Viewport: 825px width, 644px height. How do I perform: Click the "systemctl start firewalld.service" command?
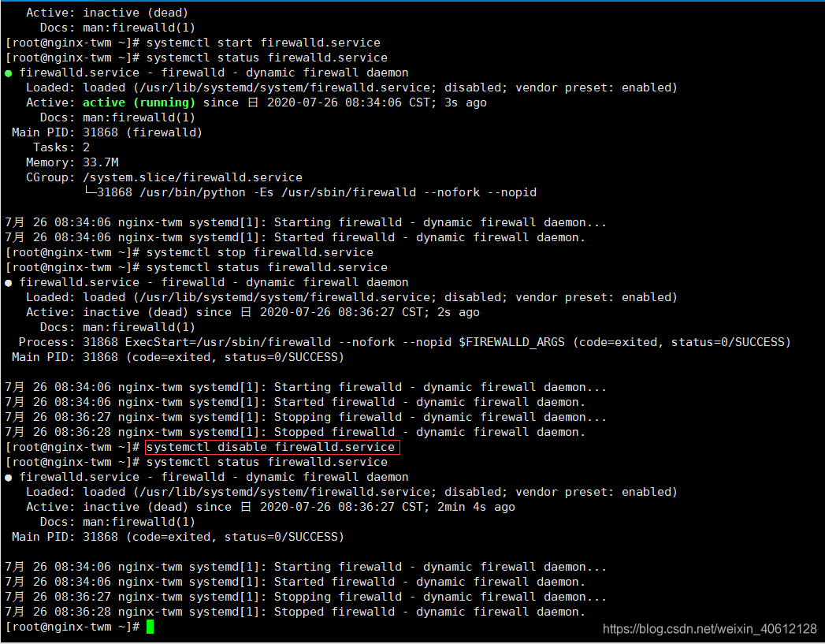[263, 43]
